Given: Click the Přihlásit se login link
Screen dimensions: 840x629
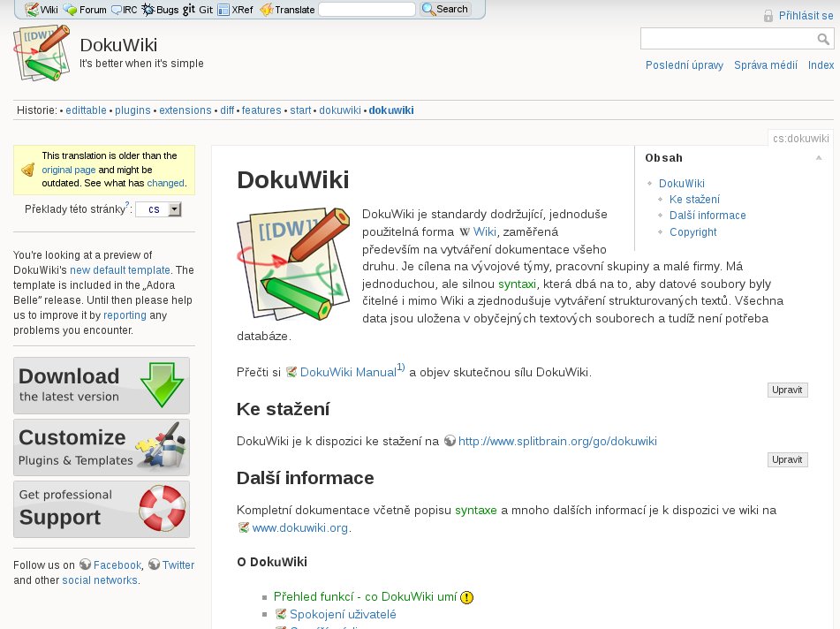Looking at the screenshot, I should pyautogui.click(x=806, y=16).
